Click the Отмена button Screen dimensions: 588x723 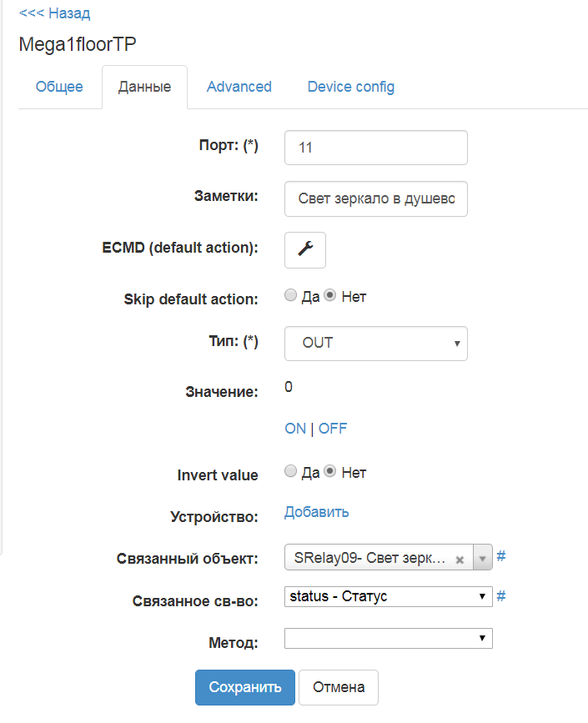[x=339, y=687]
